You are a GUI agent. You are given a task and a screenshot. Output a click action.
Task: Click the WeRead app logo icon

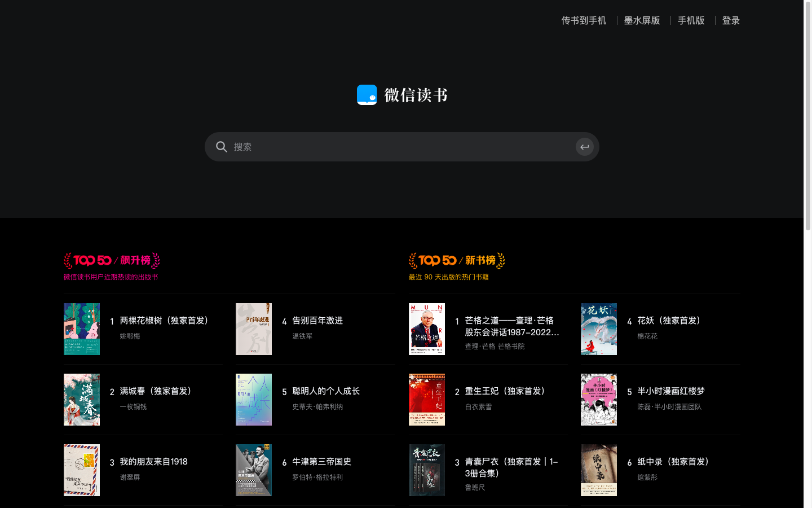click(367, 95)
